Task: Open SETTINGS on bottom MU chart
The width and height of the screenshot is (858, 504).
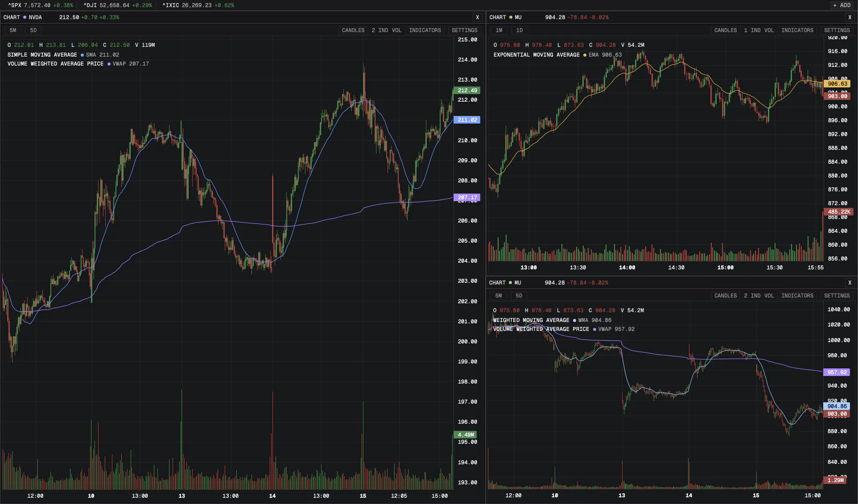Action: [x=837, y=296]
